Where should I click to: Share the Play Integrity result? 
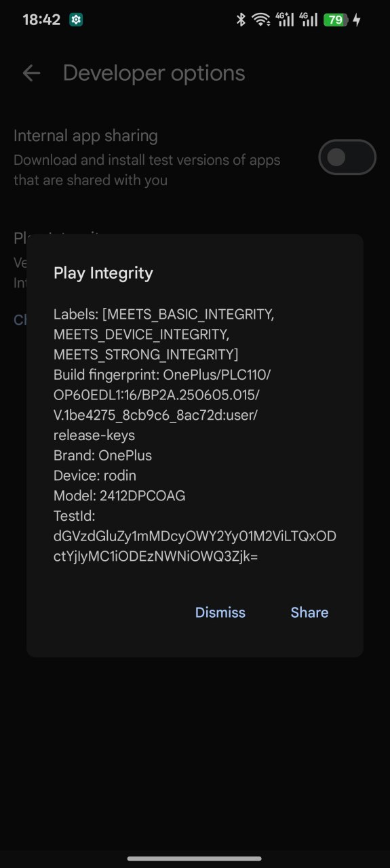[309, 612]
